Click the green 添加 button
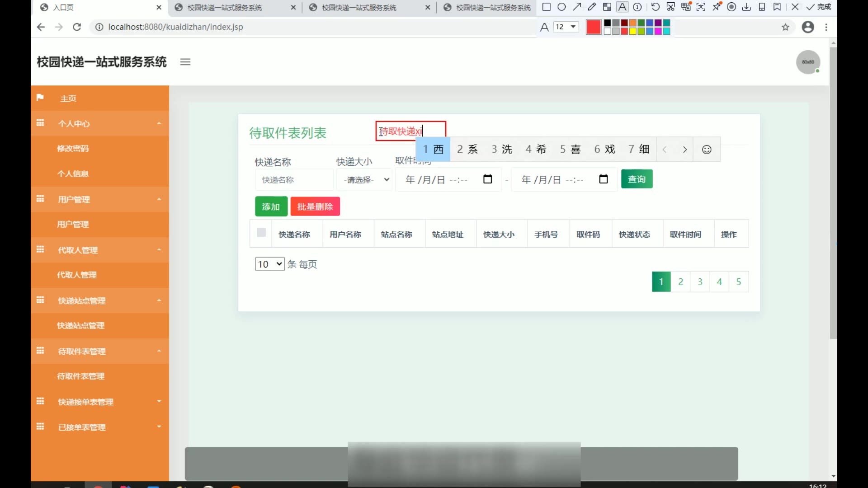The image size is (868, 488). 271,206
